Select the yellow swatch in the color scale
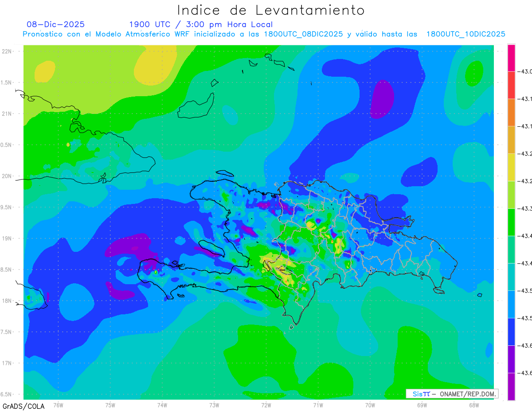532x411 pixels. coord(511,168)
